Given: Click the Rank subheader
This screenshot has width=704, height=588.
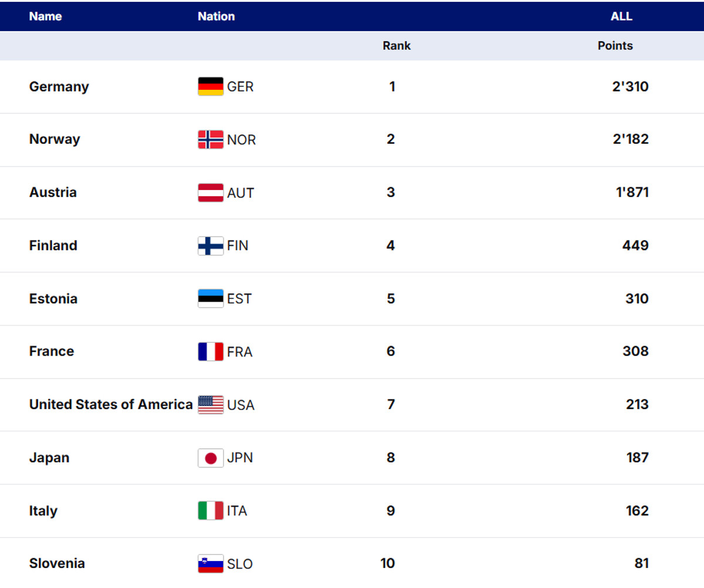Looking at the screenshot, I should 397,46.
